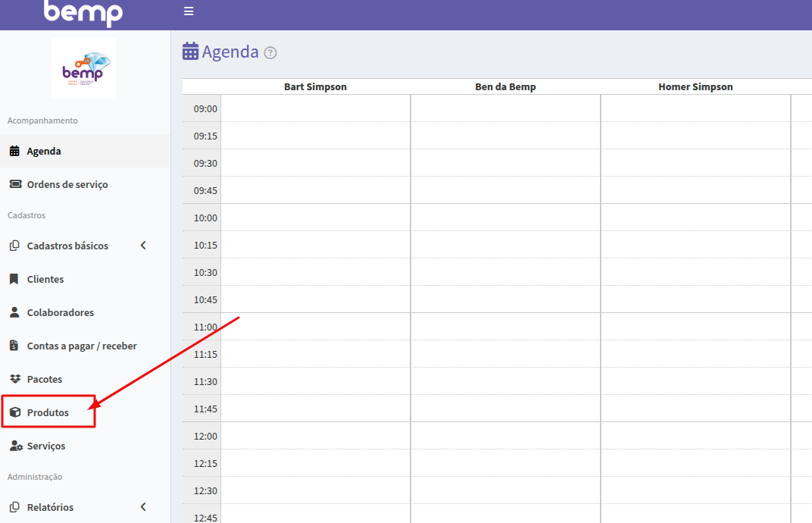Screen dimensions: 812x523
Task: Click the company diamond logo thumbnail
Action: (84, 68)
